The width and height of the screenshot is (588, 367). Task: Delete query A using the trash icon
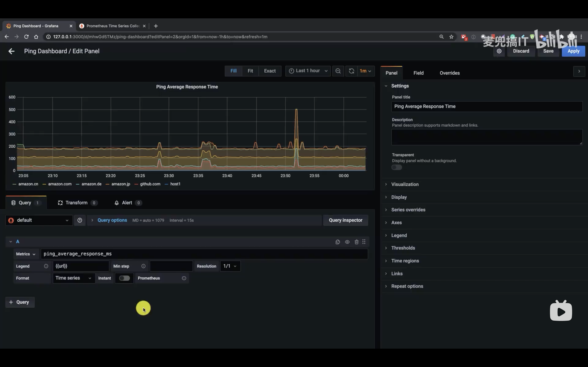[x=356, y=242]
